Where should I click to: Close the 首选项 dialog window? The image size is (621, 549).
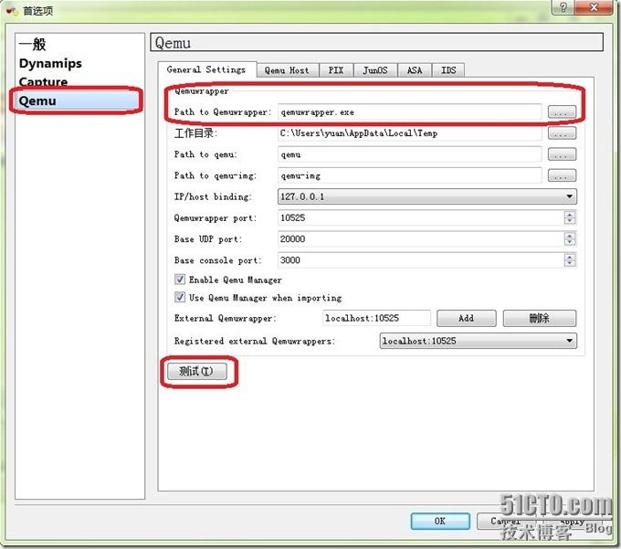(x=594, y=7)
